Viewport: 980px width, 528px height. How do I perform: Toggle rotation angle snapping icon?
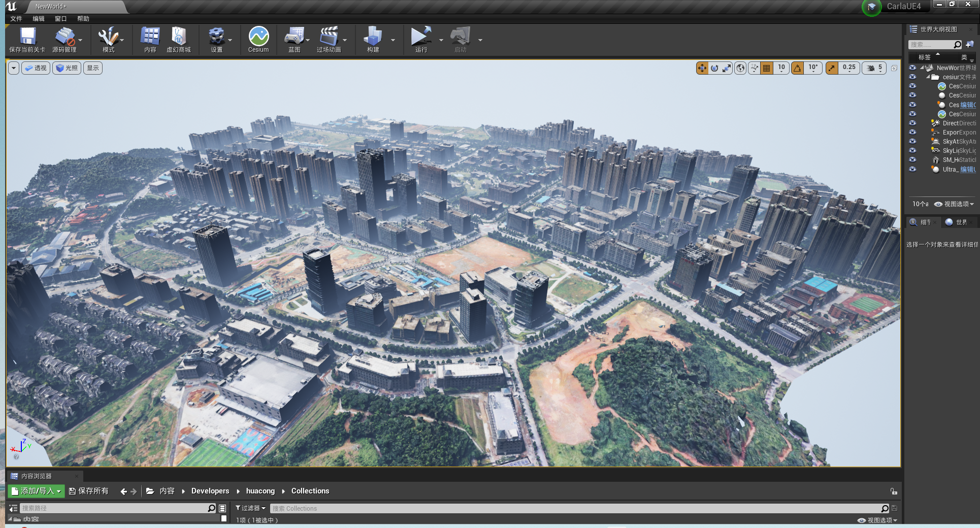click(x=798, y=68)
